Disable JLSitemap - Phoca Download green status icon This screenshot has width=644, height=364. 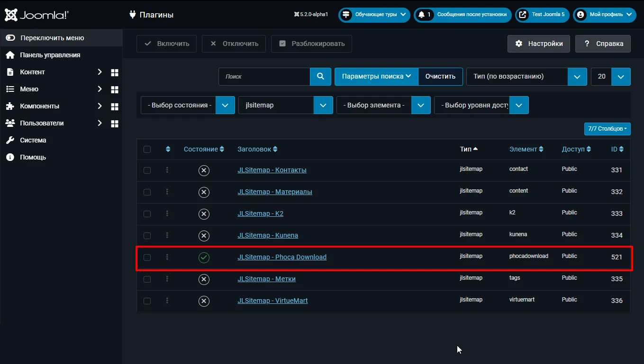204,257
